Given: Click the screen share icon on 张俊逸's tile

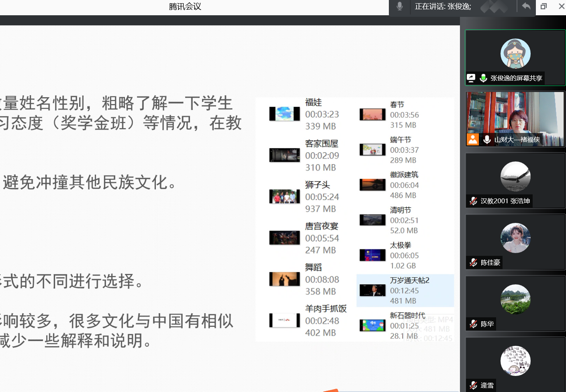Looking at the screenshot, I should pos(471,78).
